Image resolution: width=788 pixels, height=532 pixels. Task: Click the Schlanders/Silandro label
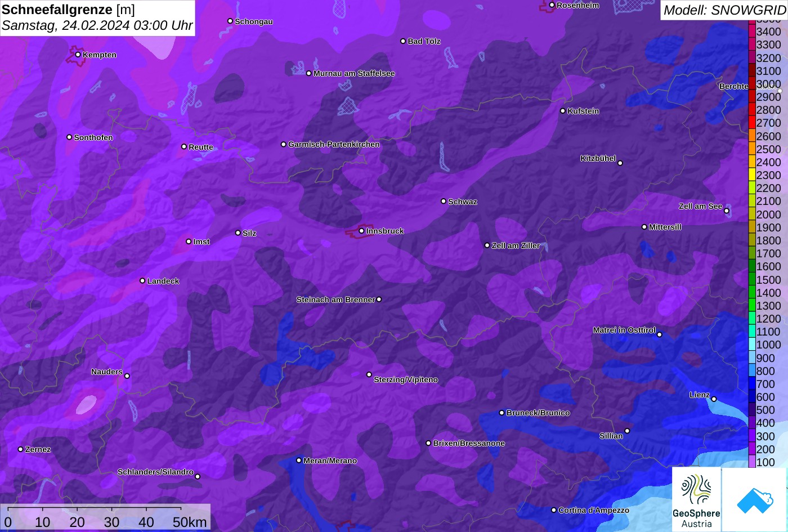pyautogui.click(x=155, y=472)
